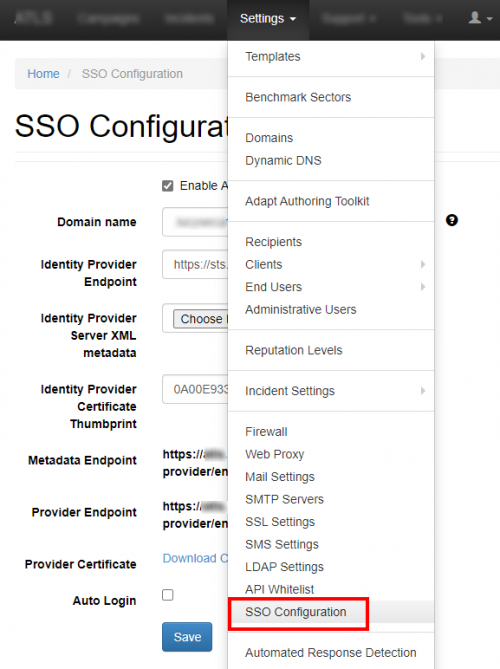
Task: Click the Certificate Thumbprint input field
Action: [195, 389]
